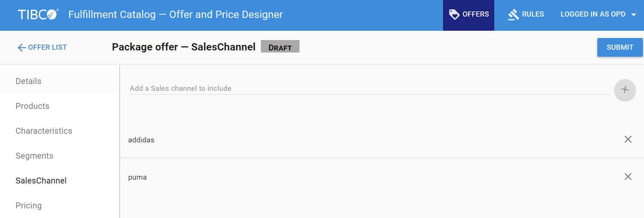Click the Offers tag icon
This screenshot has height=218, width=644.
[x=454, y=15]
